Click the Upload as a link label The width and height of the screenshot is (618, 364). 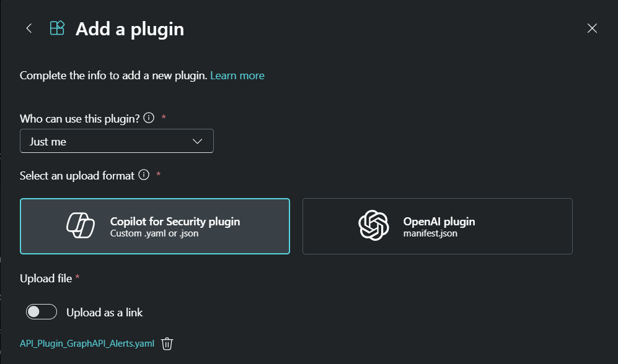pyautogui.click(x=104, y=313)
